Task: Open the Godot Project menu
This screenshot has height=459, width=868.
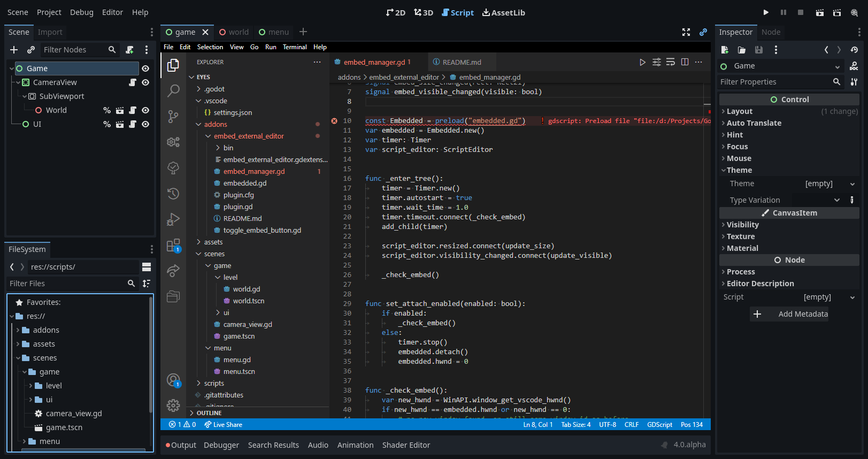Action: [x=49, y=12]
